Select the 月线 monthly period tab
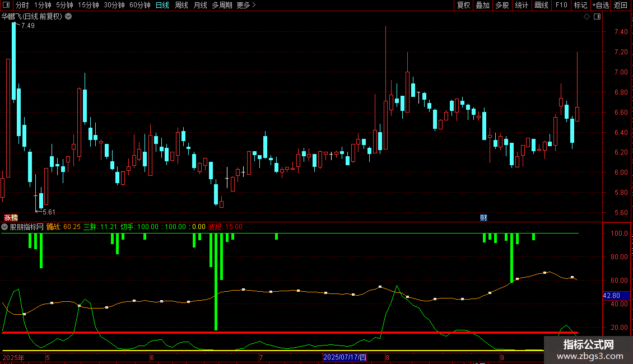Image resolution: width=633 pixels, height=364 pixels. [x=200, y=5]
